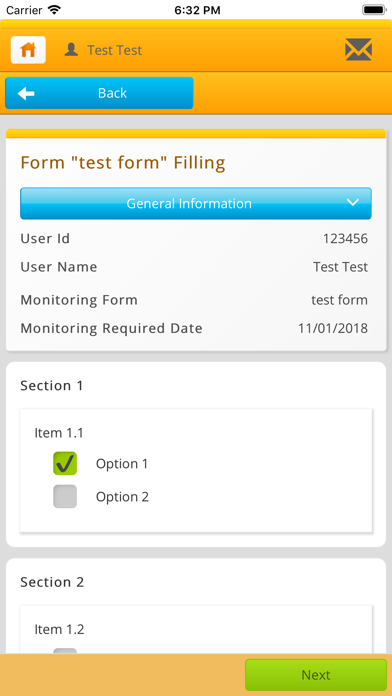Tap the Option 1 label text
Viewport: 392px width, 696px height.
[122, 464]
